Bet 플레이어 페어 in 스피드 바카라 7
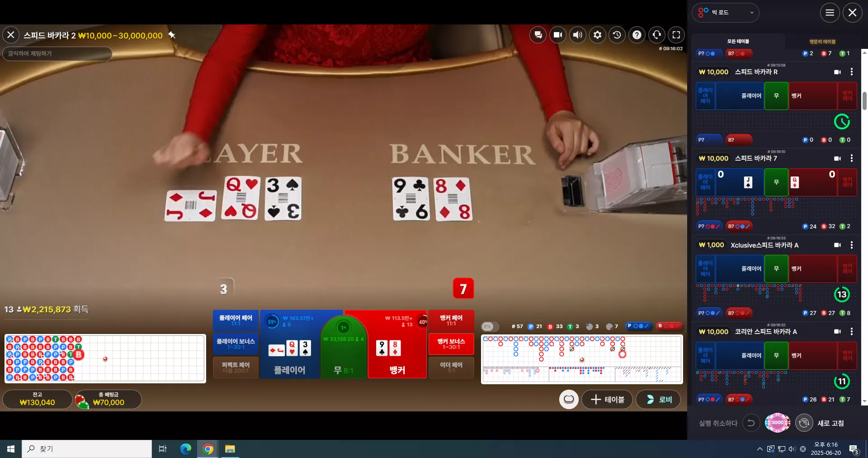This screenshot has width=868, height=458. (x=705, y=182)
